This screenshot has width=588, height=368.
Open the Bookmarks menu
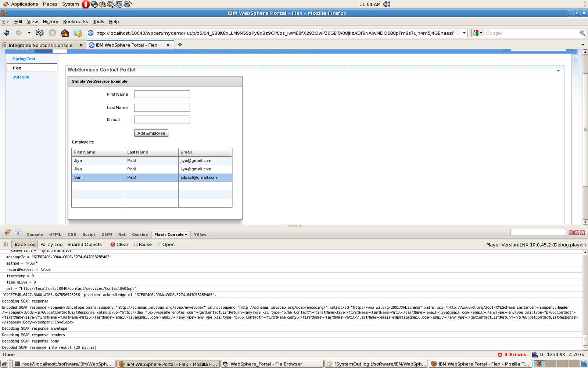[75, 21]
